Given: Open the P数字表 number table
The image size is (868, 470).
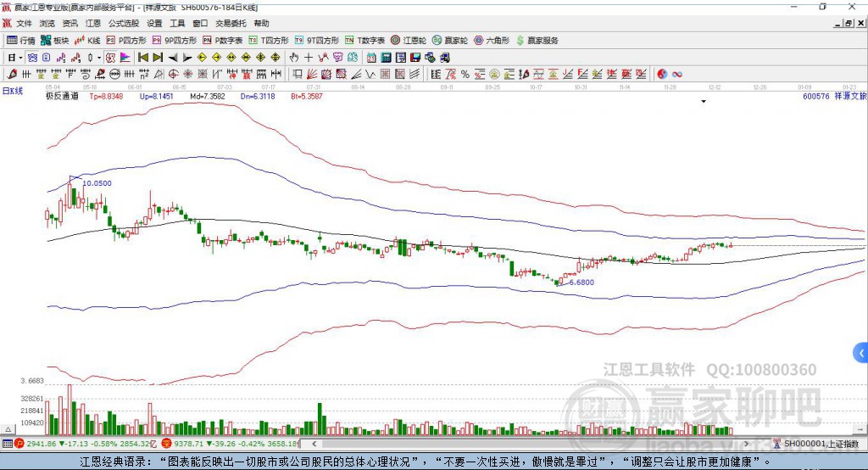Looking at the screenshot, I should [x=223, y=41].
